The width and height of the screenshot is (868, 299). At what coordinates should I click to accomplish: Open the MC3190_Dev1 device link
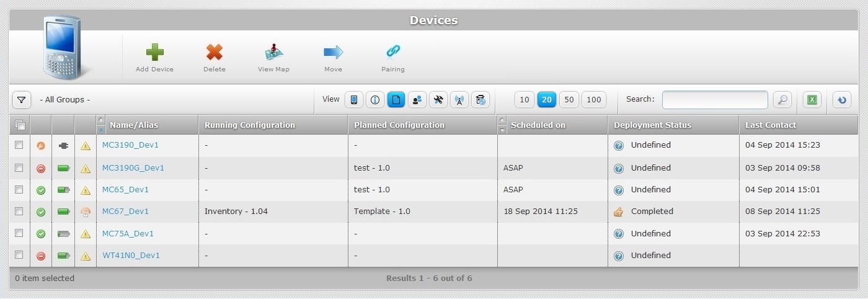[x=130, y=145]
